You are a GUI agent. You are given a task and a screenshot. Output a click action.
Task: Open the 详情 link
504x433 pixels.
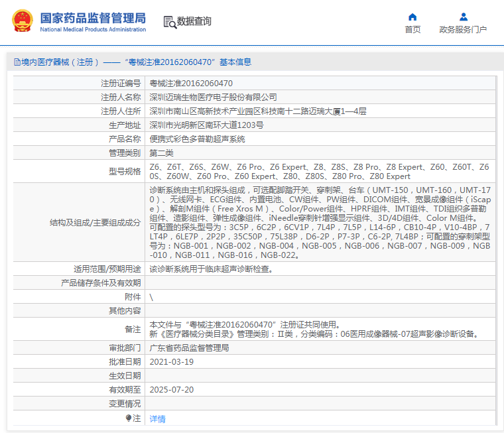(158, 418)
